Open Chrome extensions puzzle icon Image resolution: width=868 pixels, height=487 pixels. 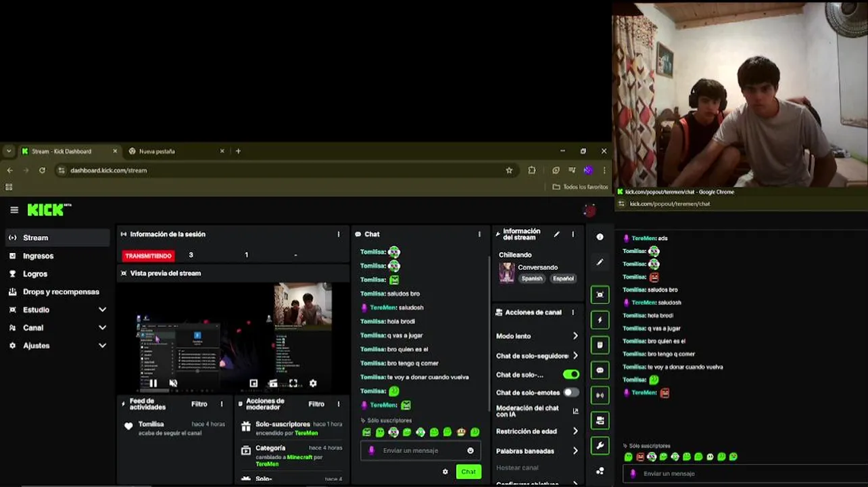point(532,170)
